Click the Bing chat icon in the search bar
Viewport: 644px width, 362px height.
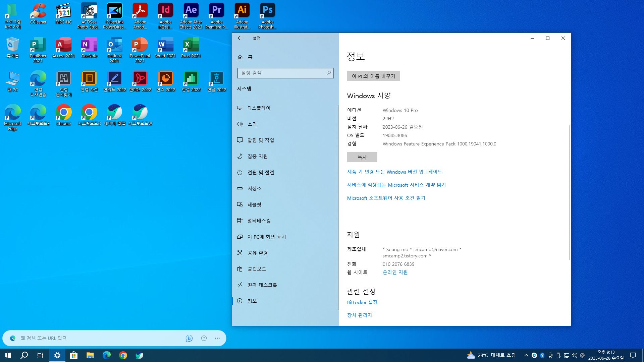click(189, 338)
